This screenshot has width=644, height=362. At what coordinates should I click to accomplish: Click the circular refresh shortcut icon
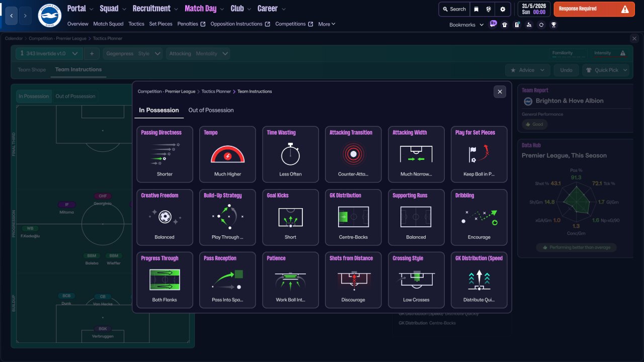click(541, 25)
